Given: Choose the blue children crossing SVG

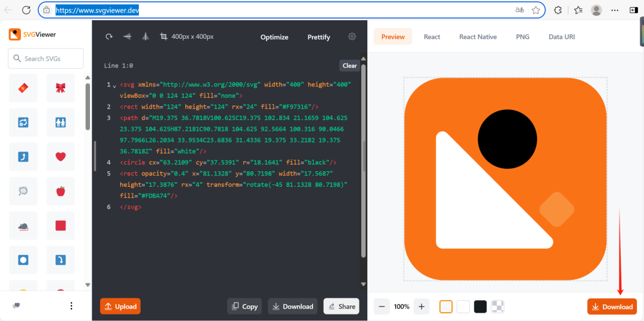Looking at the screenshot, I should [x=61, y=122].
